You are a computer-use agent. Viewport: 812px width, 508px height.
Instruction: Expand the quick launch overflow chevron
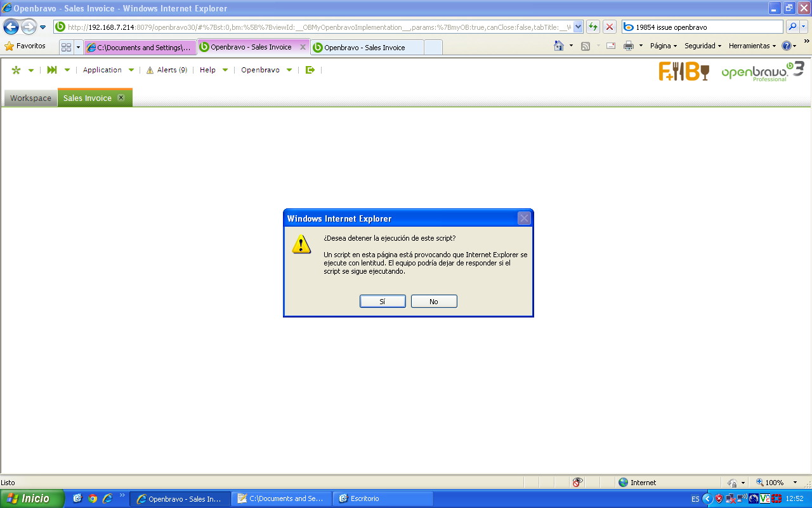tap(122, 495)
